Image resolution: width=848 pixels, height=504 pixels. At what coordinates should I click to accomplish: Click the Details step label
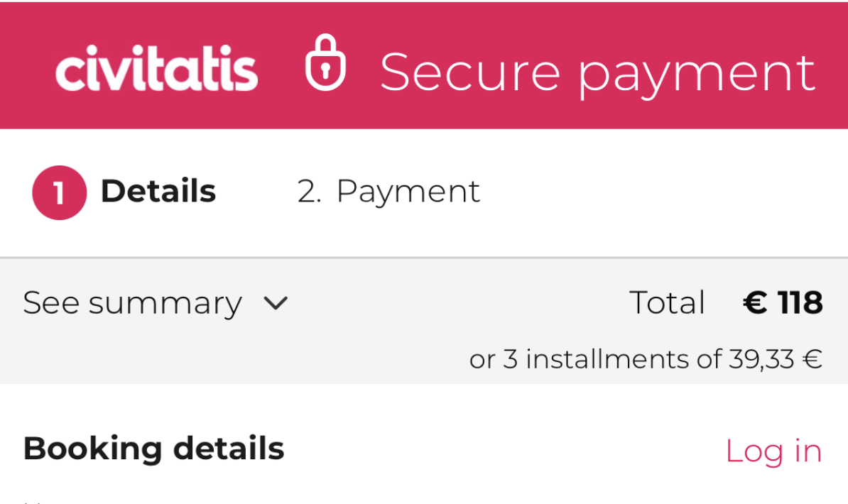coord(158,190)
